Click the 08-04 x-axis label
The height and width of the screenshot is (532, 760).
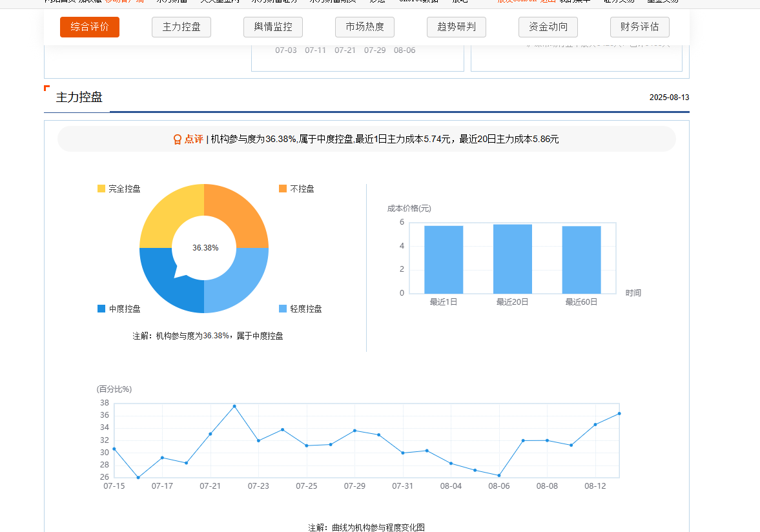point(451,486)
